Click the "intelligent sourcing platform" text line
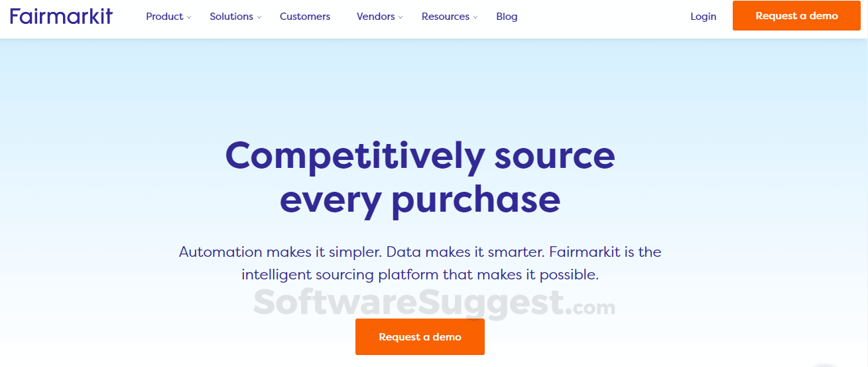 [x=420, y=274]
